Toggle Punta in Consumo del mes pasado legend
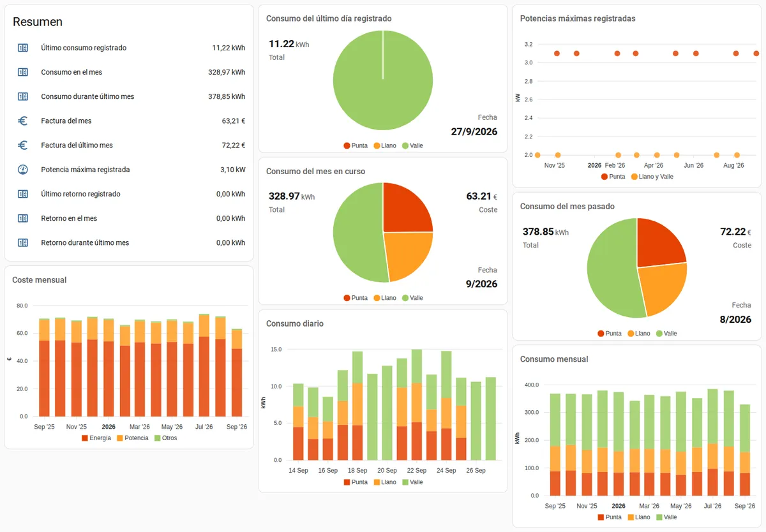Image resolution: width=766 pixels, height=532 pixels. 610,334
